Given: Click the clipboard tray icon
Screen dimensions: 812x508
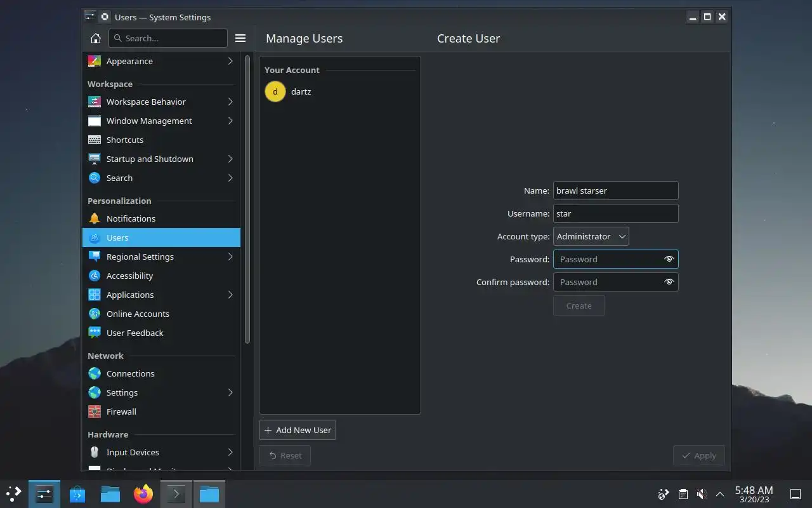Looking at the screenshot, I should click(683, 494).
